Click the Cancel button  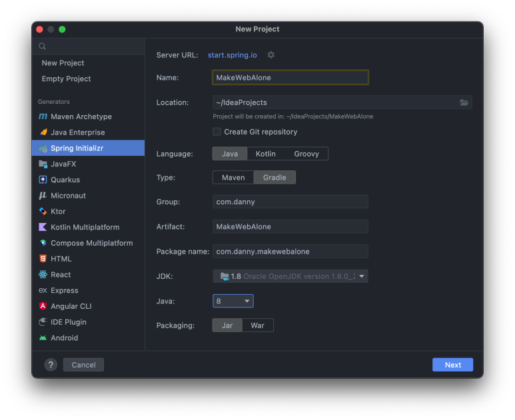click(83, 365)
